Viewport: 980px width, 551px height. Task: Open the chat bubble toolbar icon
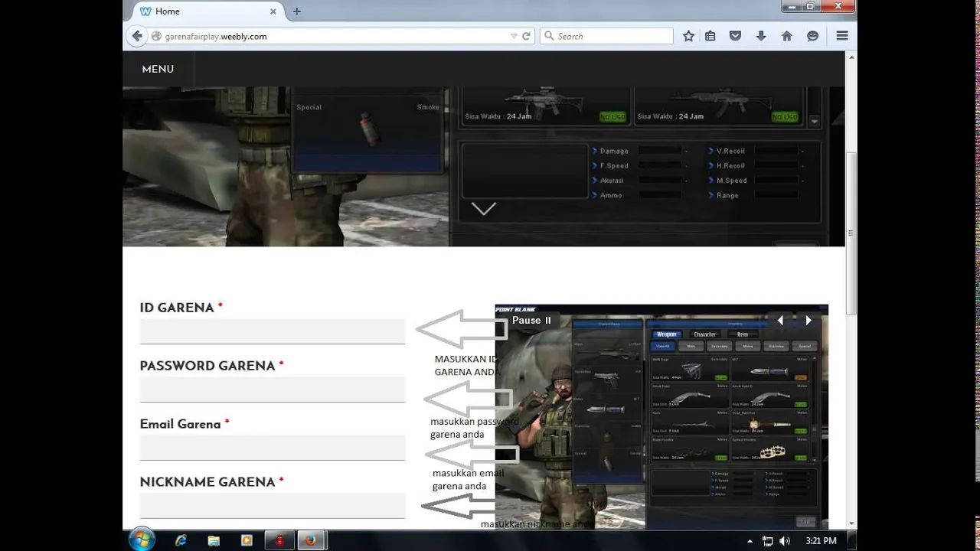(812, 36)
